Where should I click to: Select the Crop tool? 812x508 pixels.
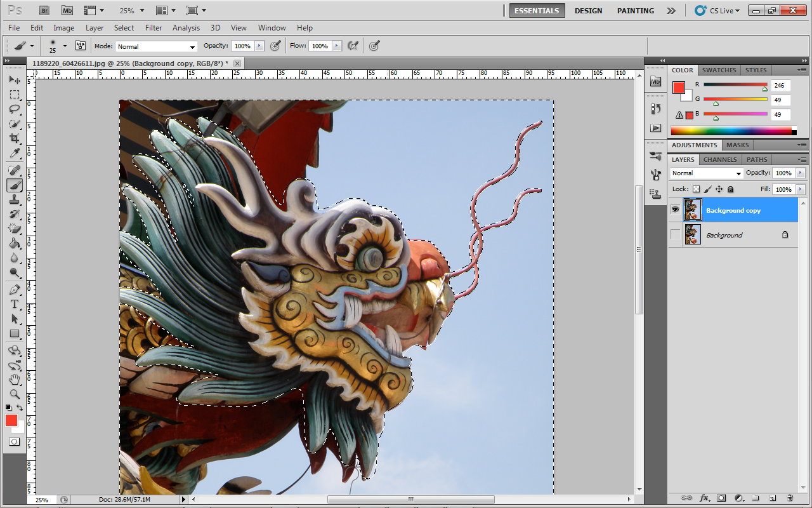coord(15,138)
